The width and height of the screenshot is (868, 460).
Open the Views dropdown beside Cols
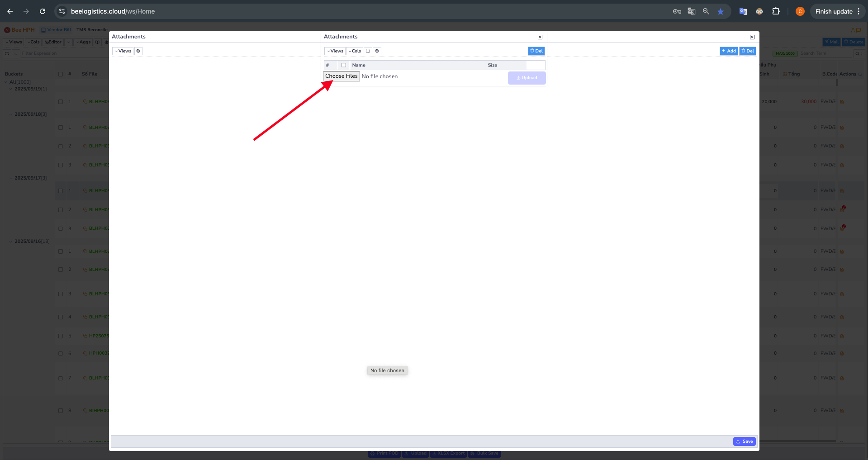pos(335,51)
